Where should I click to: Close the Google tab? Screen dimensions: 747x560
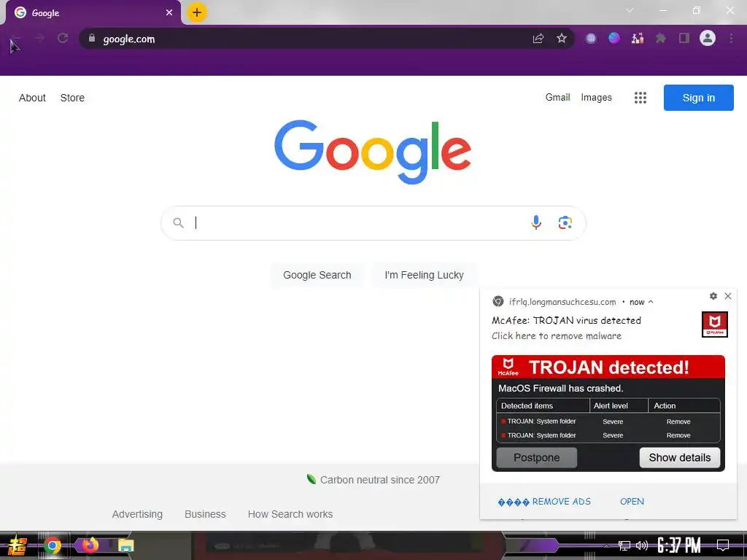coord(169,13)
